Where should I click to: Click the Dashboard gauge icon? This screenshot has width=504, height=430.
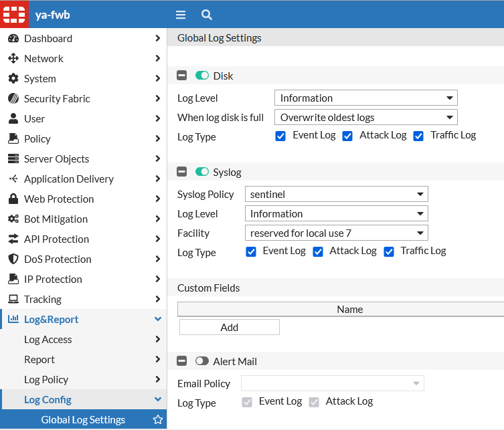[13, 39]
